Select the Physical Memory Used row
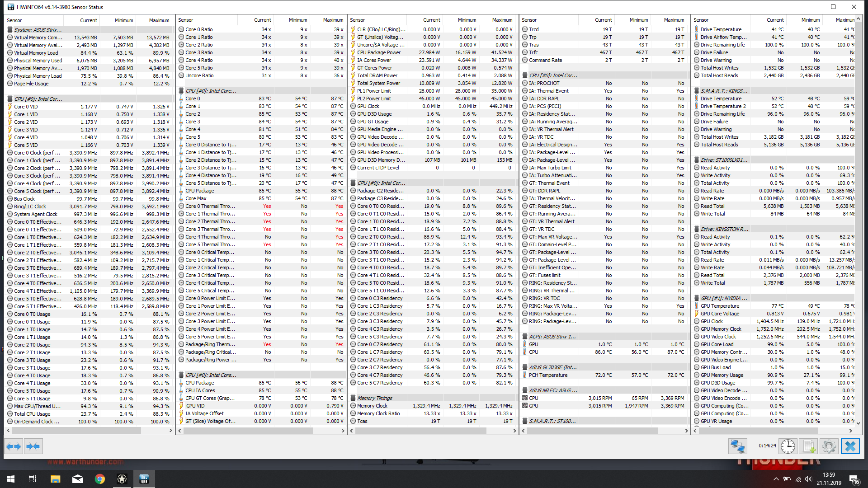The width and height of the screenshot is (868, 488). 89,61
